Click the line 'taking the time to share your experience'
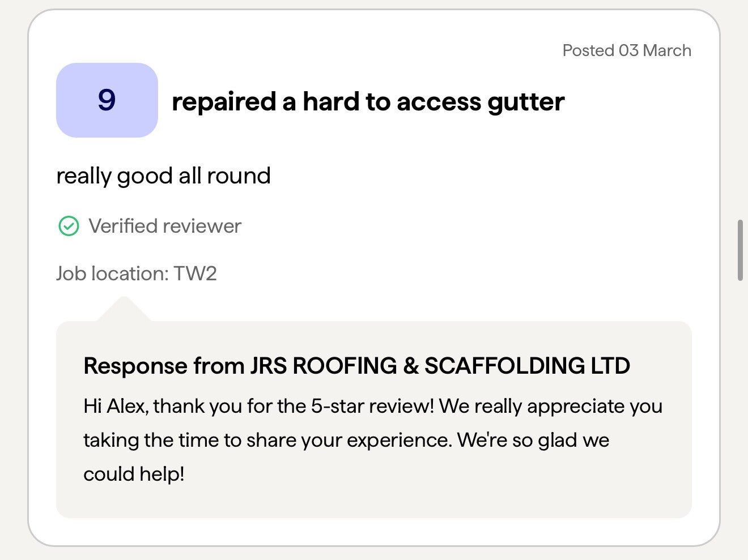The width and height of the screenshot is (748, 560). (x=266, y=440)
